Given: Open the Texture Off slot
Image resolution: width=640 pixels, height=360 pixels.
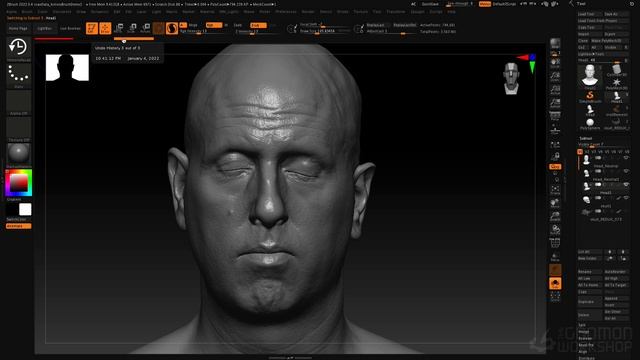Looking at the screenshot, I should [x=18, y=129].
